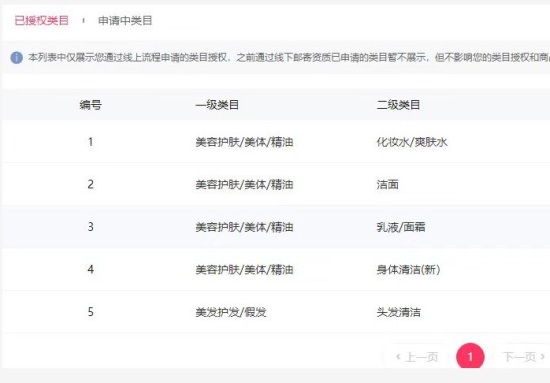This screenshot has height=383, width=550.
Task: Select the 化妆水/爽肤水 cell
Action: pos(412,142)
